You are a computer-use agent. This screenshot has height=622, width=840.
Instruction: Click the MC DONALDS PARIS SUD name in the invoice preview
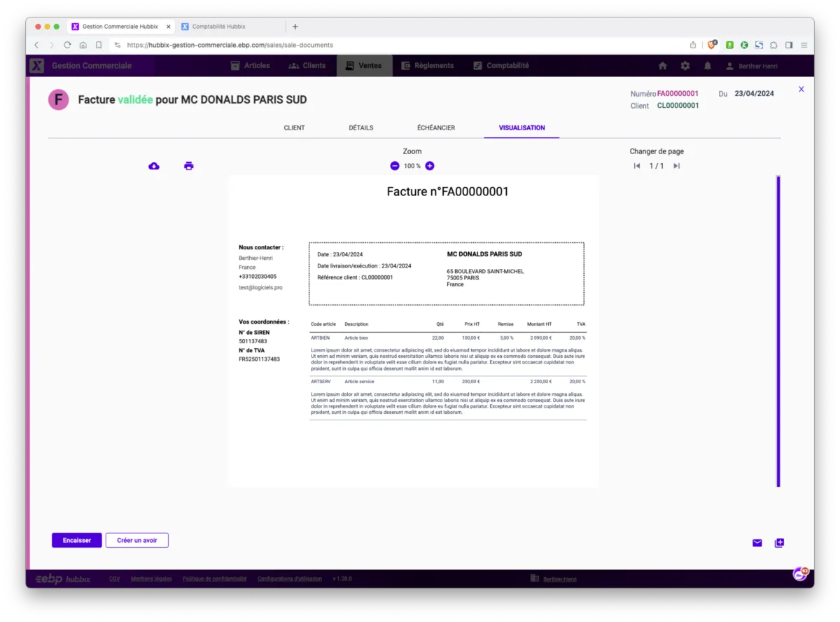484,254
